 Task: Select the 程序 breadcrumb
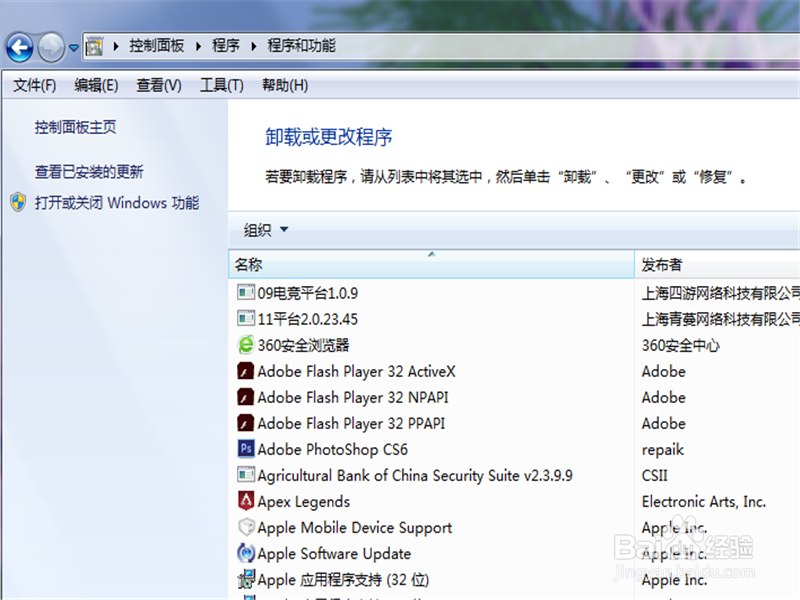tap(226, 46)
